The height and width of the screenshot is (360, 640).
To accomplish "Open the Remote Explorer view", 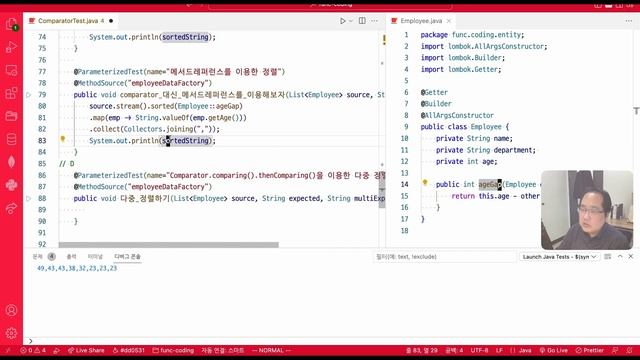I will point(11,70).
